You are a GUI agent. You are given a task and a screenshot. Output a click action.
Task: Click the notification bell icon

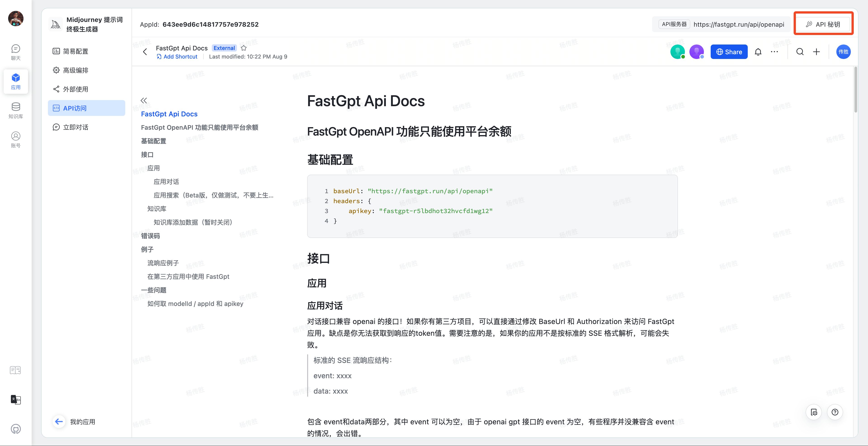758,52
